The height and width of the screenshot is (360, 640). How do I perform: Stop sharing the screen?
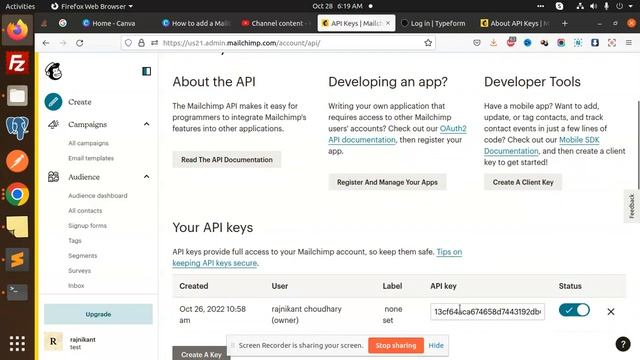pos(396,345)
